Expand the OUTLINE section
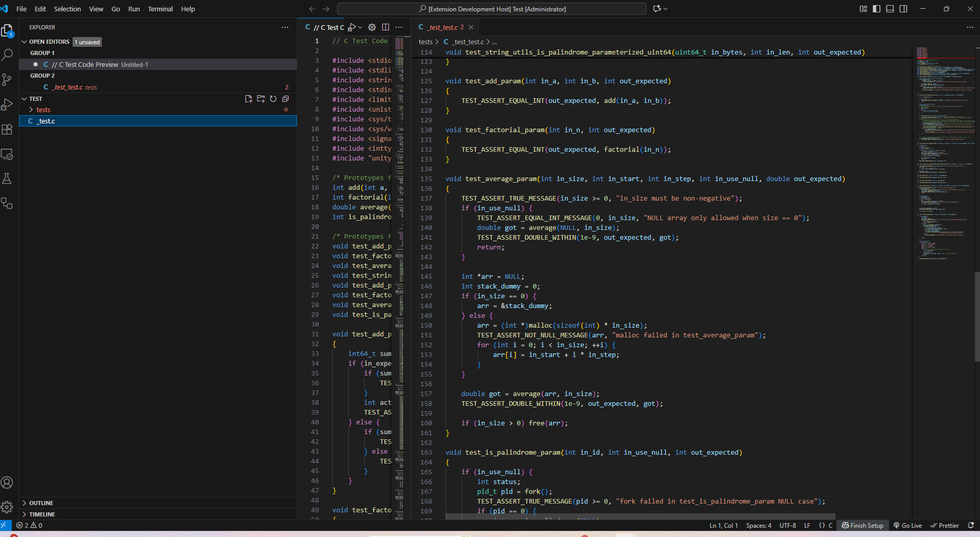Viewport: 980px width, 537px height. (25, 503)
